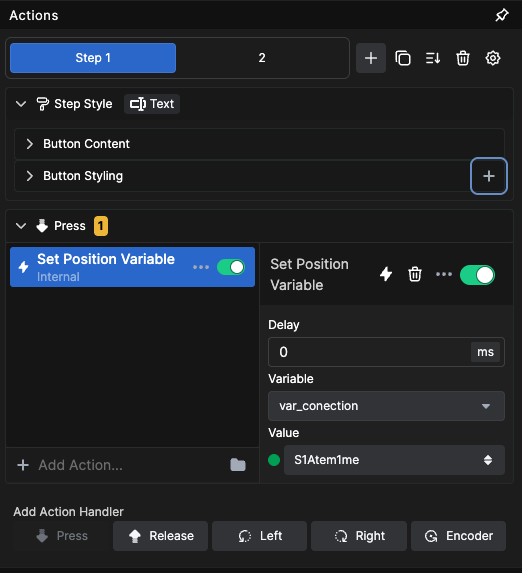Open the action folder browser icon

point(238,465)
